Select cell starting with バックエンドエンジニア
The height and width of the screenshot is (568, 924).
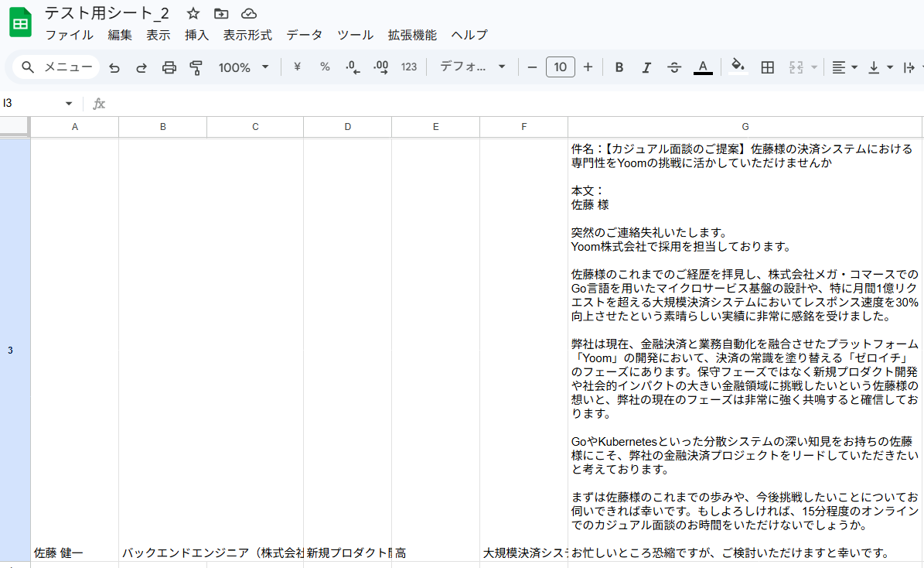point(162,350)
